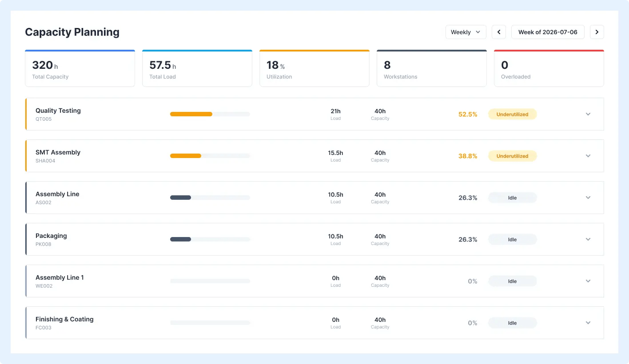
Task: Click the Finishing & Coating workstation name
Action: point(64,319)
